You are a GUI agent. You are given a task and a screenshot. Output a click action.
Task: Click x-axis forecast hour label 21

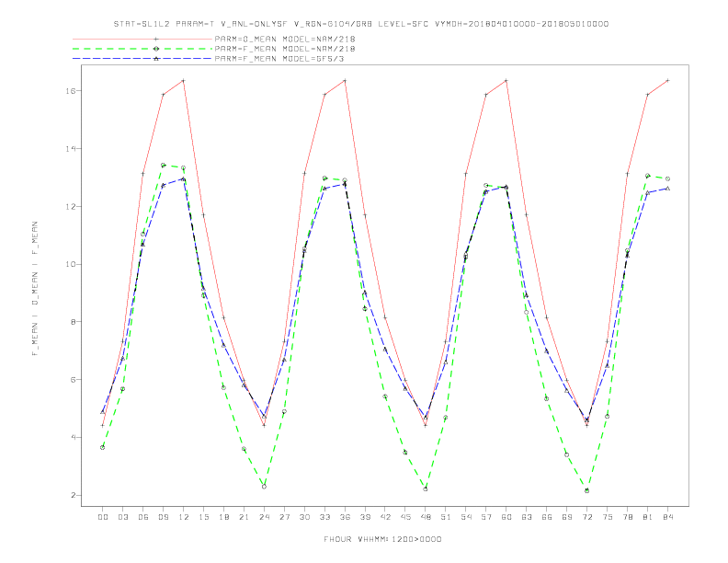(x=244, y=517)
